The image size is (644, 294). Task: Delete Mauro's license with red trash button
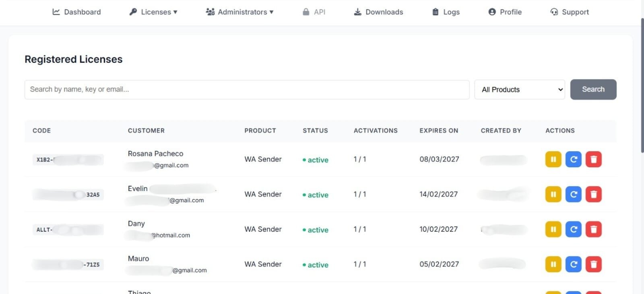[x=593, y=264]
